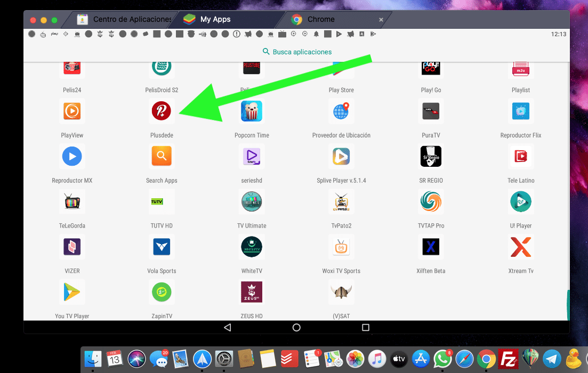Screen dimensions: 588x373
Task: Start the PlayView app
Action: [x=72, y=111]
